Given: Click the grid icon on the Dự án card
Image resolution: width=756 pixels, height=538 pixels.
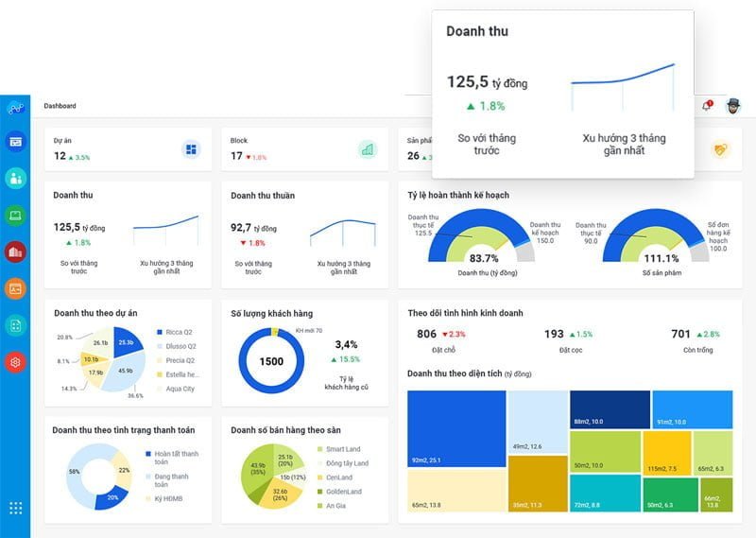Looking at the screenshot, I should click(191, 149).
